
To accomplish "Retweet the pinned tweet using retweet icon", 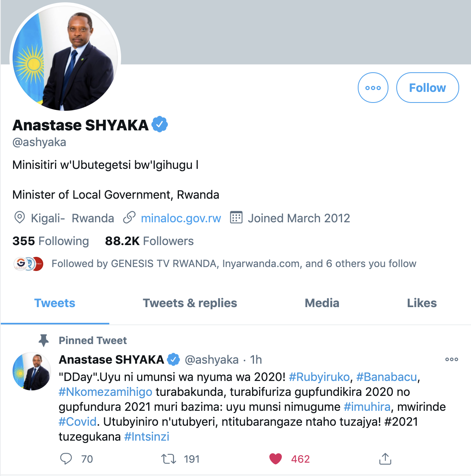I will click(169, 459).
